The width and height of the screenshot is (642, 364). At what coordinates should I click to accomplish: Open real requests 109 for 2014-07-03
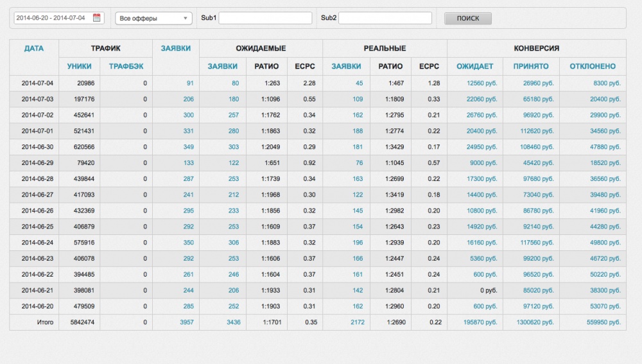[358, 99]
